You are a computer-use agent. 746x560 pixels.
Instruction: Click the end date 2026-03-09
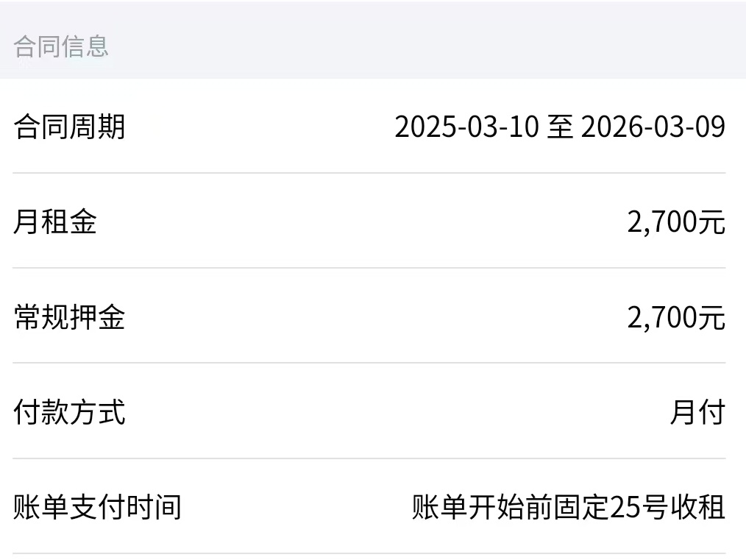pos(653,127)
